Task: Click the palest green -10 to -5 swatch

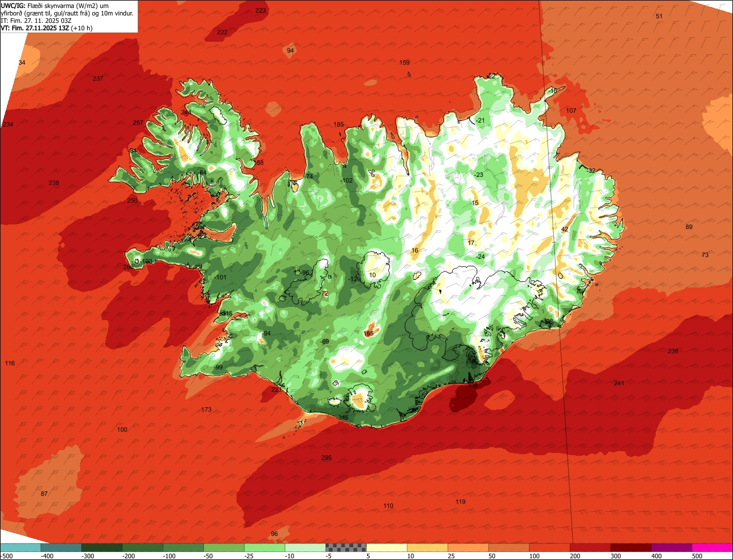Action: coord(305,547)
